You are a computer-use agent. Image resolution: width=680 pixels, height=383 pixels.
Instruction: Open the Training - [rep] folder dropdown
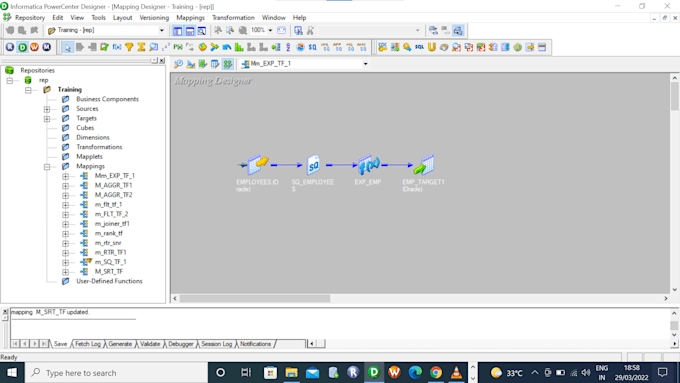[x=161, y=30]
